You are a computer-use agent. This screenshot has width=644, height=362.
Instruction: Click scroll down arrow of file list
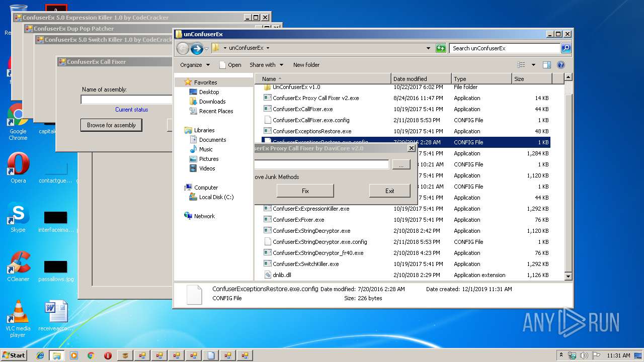[568, 276]
